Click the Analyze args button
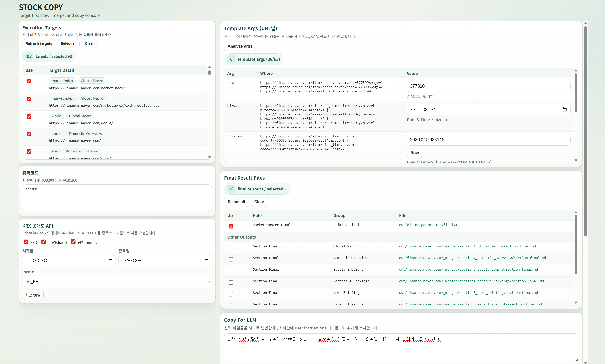Image resolution: width=605 pixels, height=364 pixels. tap(240, 46)
